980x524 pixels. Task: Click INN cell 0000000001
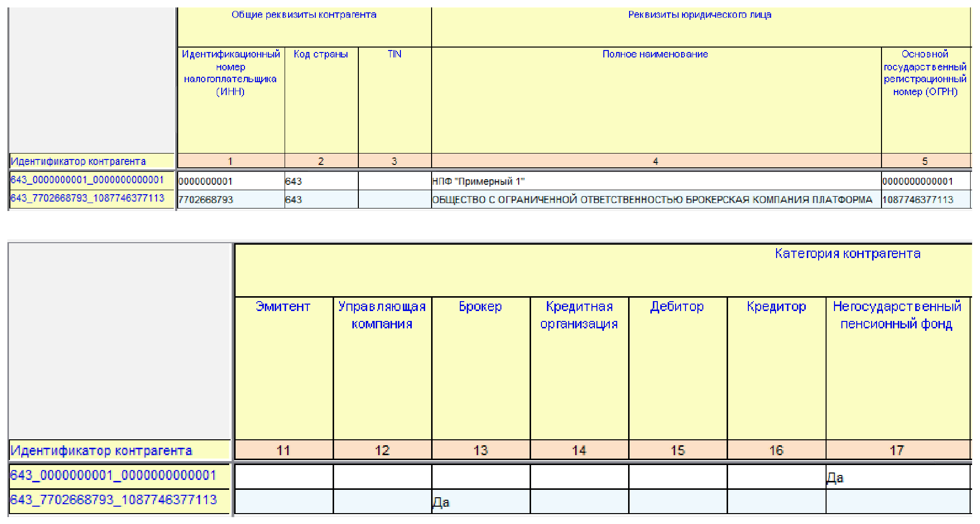pos(231,181)
